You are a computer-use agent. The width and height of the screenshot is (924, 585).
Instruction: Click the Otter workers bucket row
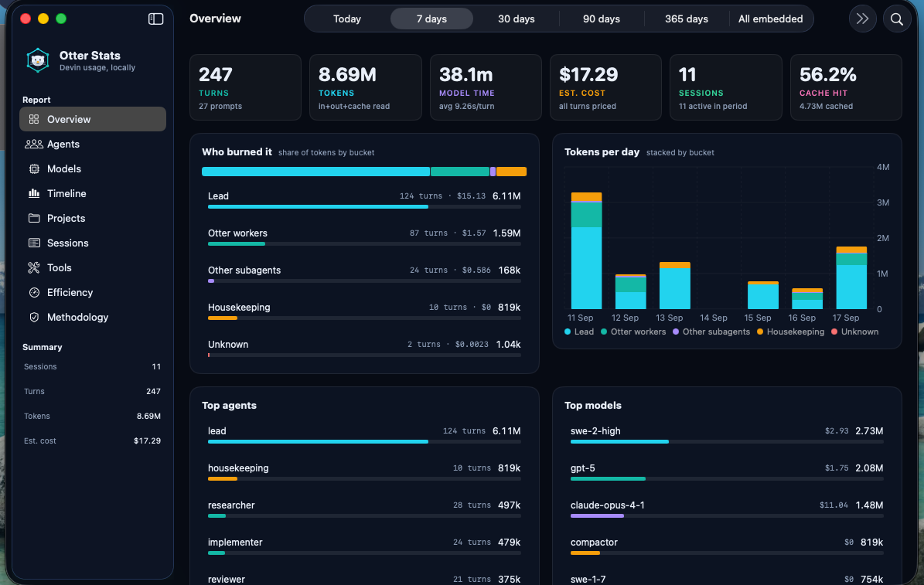pos(364,236)
